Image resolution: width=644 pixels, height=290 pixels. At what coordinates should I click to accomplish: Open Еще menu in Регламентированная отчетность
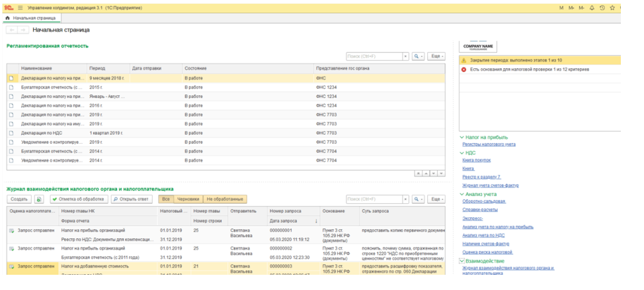click(436, 56)
